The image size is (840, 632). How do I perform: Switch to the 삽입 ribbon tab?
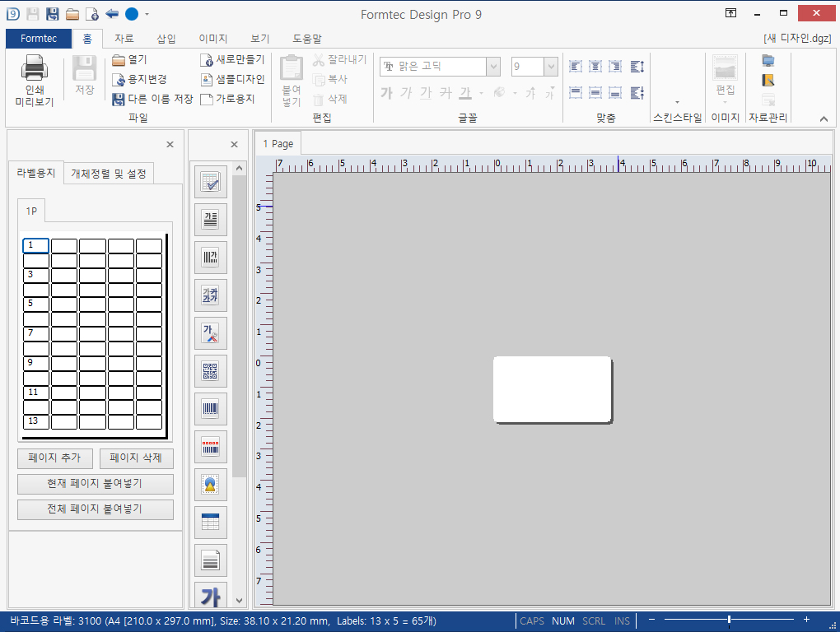(x=166, y=39)
